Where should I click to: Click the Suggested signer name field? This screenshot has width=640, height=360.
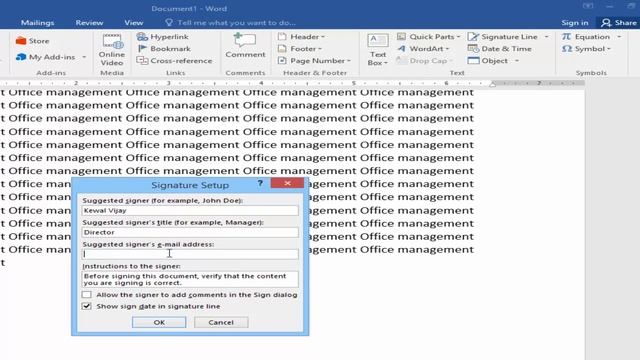190,210
